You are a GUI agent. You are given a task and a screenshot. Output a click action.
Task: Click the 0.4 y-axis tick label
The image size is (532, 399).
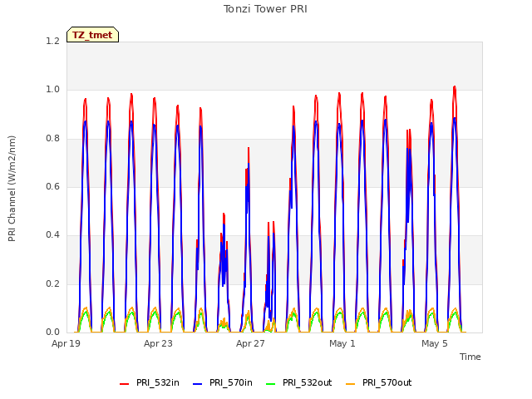click(52, 234)
